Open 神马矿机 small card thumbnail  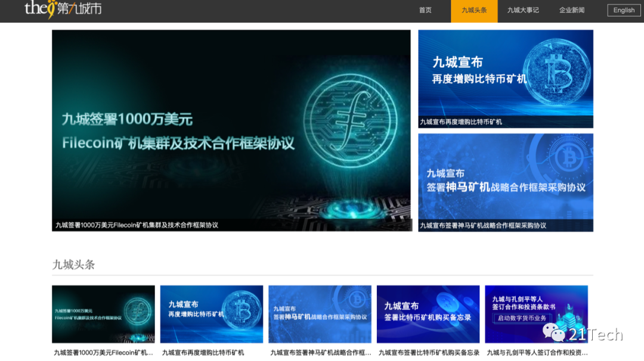[320, 314]
